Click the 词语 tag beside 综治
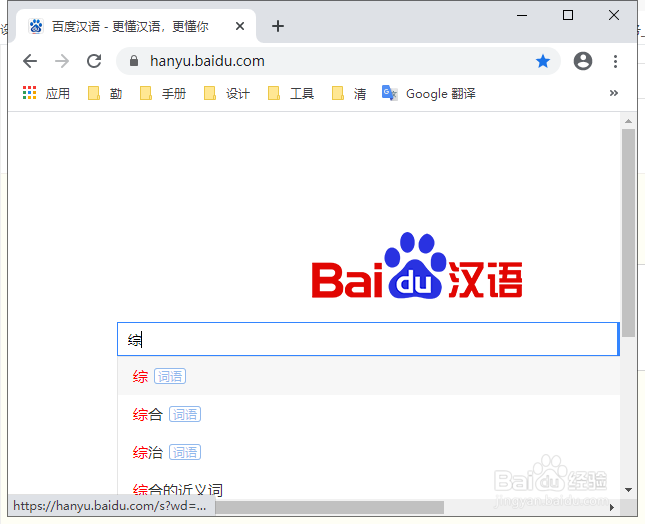This screenshot has width=645, height=524. [185, 452]
